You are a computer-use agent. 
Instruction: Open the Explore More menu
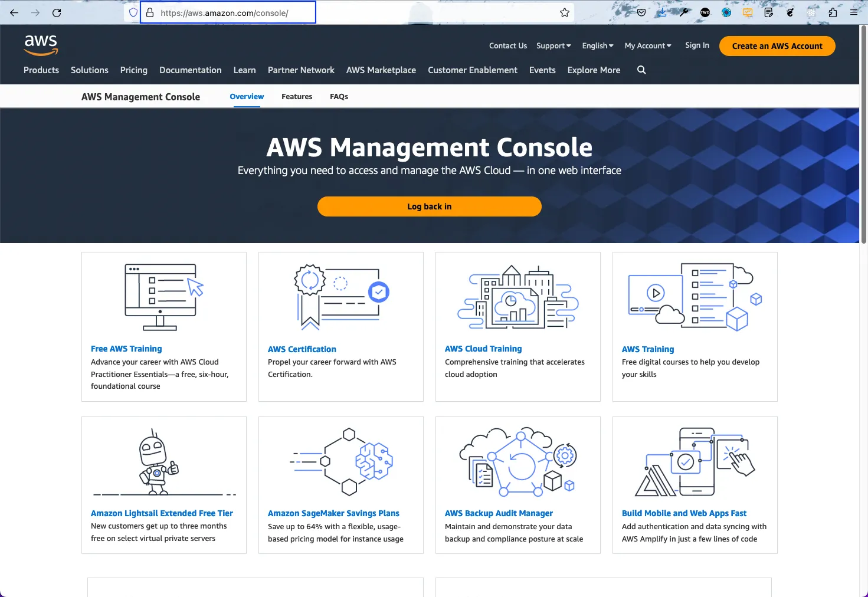click(x=594, y=70)
